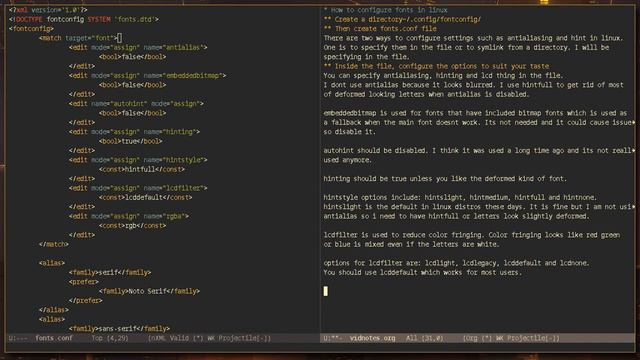Screen dimensions: 640x360
Task: Click the <family>serif</family> line
Action: click(110, 273)
